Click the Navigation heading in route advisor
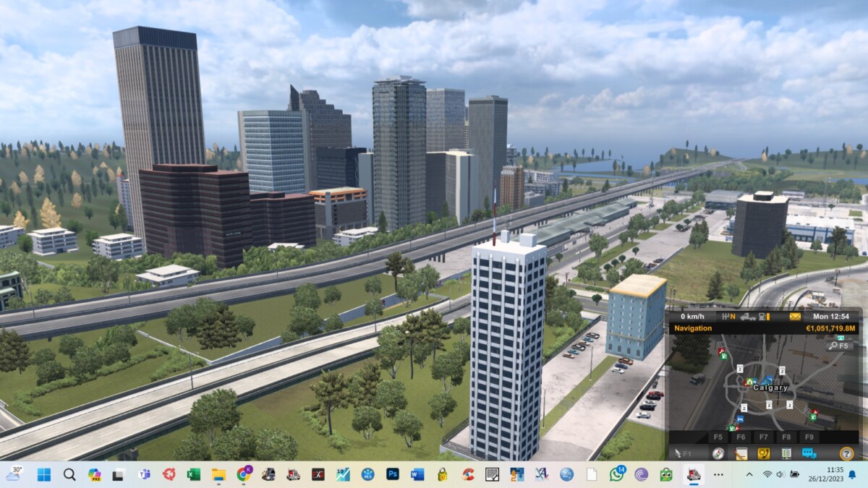 point(693,328)
